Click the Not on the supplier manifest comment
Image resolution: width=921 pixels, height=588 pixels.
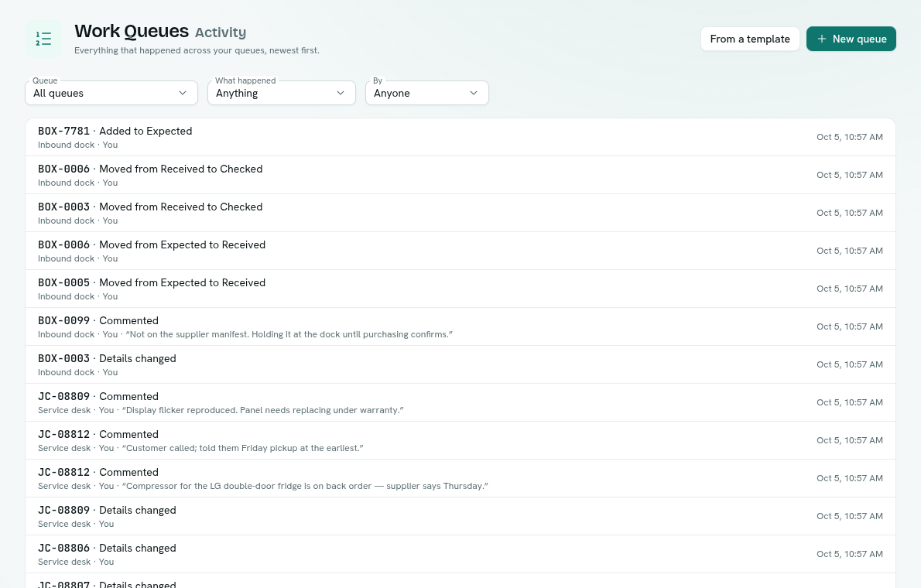point(289,334)
